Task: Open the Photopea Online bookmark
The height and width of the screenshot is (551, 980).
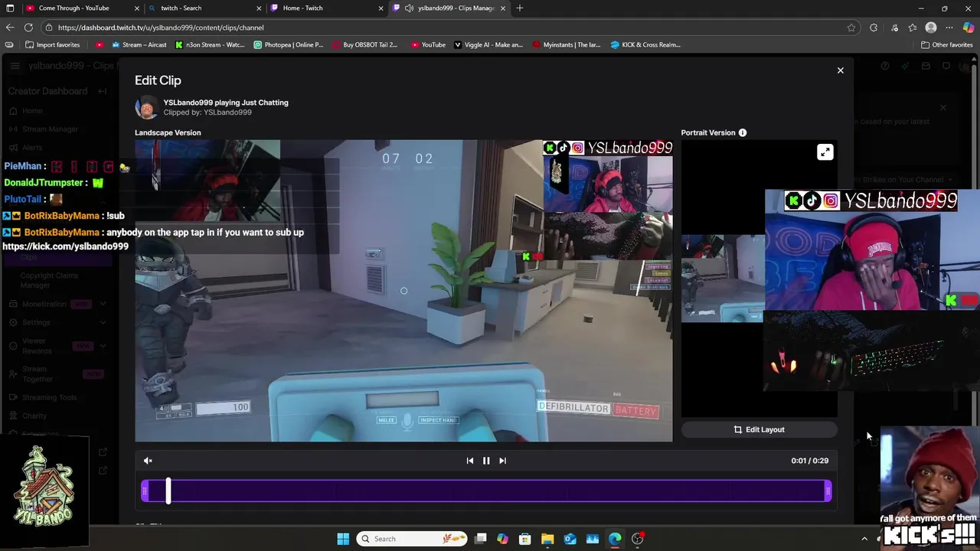Action: tap(287, 44)
